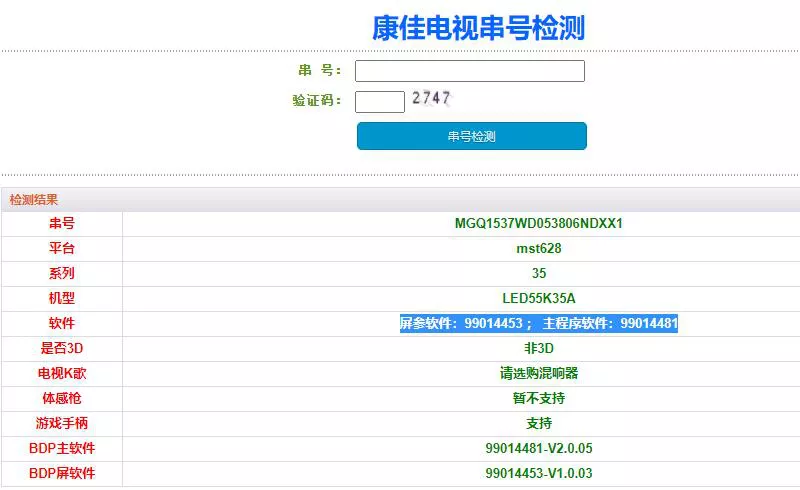Click the 请选购混响器 text
This screenshot has height=490, width=800.
coord(538,373)
